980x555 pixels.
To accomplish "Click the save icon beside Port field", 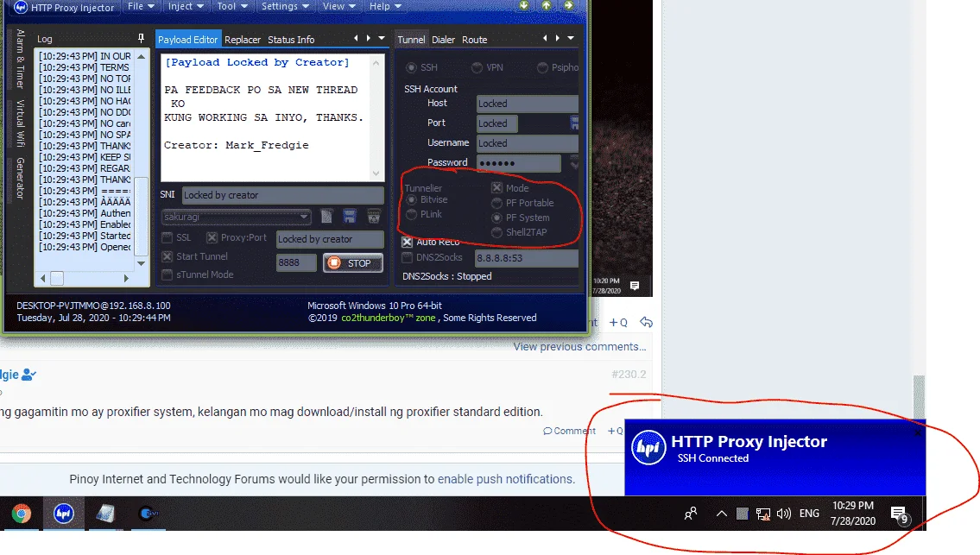I will click(574, 123).
